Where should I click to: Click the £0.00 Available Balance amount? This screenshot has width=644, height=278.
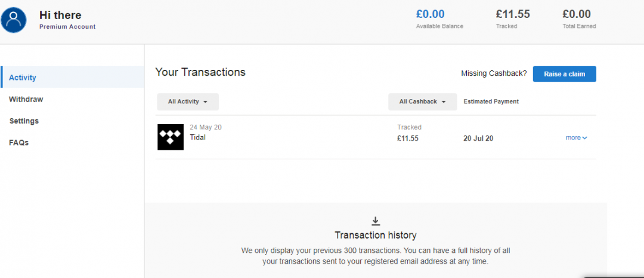click(430, 14)
